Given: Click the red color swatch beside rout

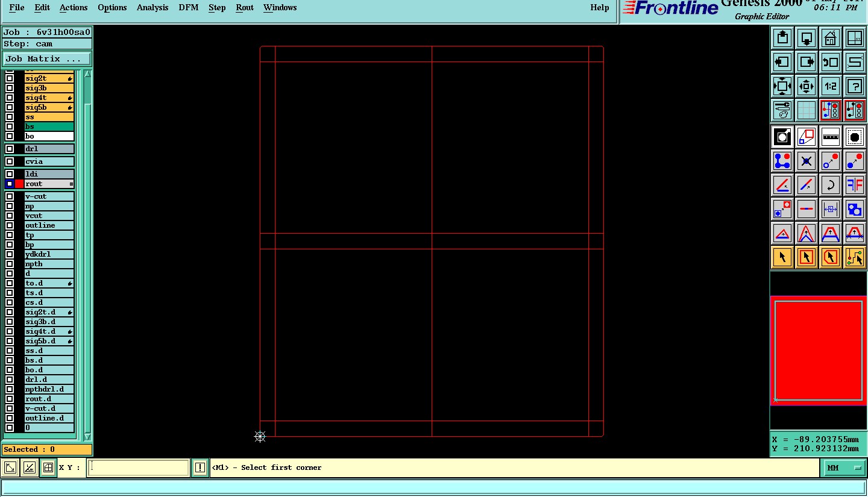Looking at the screenshot, I should click(19, 184).
